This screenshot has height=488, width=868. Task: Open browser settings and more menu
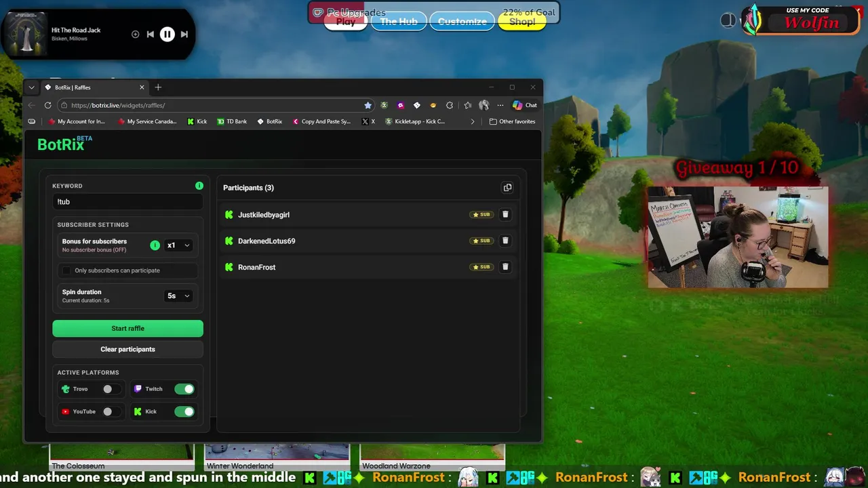[x=500, y=105]
